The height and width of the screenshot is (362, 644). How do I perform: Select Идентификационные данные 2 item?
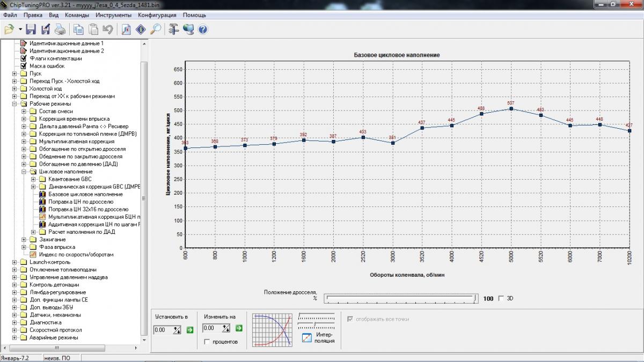pyautogui.click(x=66, y=50)
